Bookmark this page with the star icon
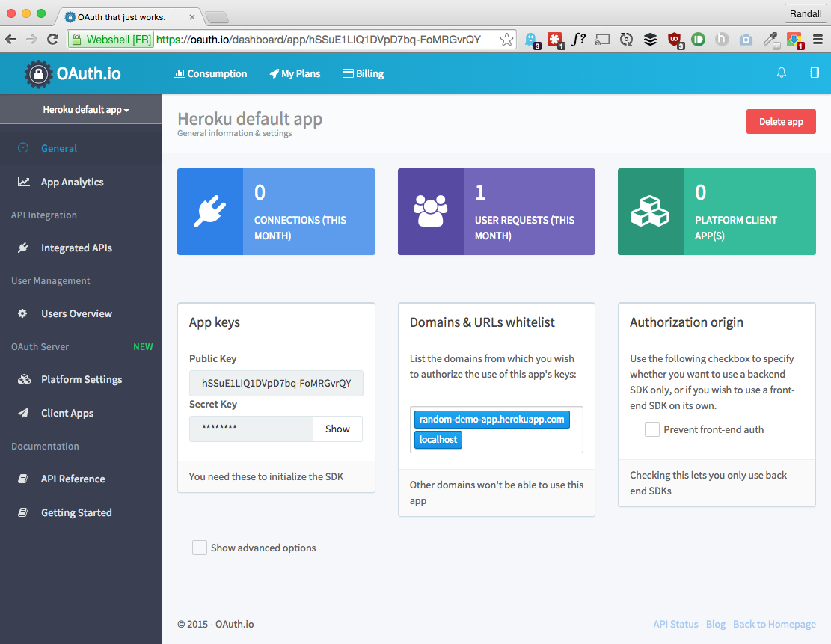Image resolution: width=831 pixels, height=644 pixels. (x=506, y=39)
